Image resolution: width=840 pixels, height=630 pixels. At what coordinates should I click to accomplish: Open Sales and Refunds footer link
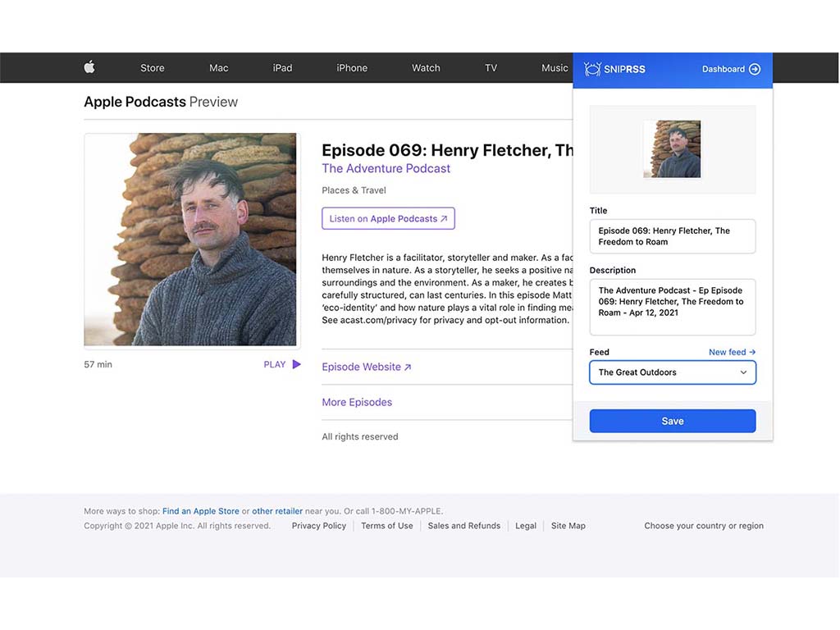coord(464,526)
